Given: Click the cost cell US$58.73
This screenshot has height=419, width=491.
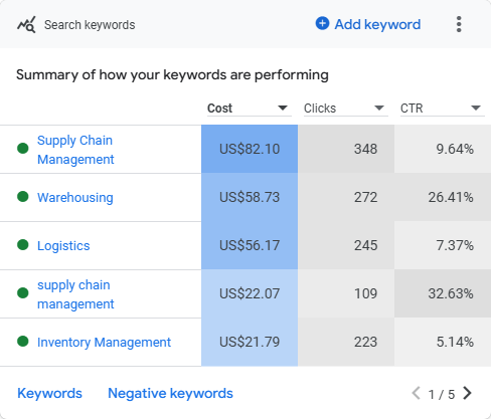Looking at the screenshot, I should (x=249, y=197).
